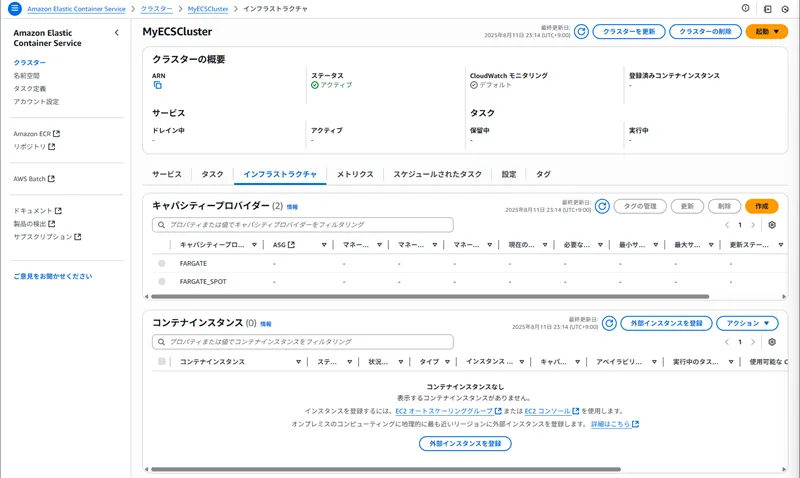This screenshot has height=478, width=800.
Task: Switch to the メトリクス tab
Action: tap(355, 174)
